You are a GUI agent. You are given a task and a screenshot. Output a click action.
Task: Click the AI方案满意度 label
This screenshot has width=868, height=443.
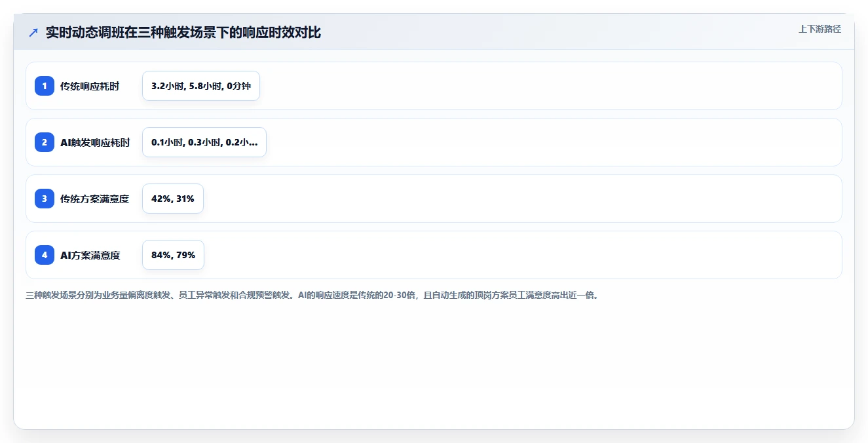point(90,255)
